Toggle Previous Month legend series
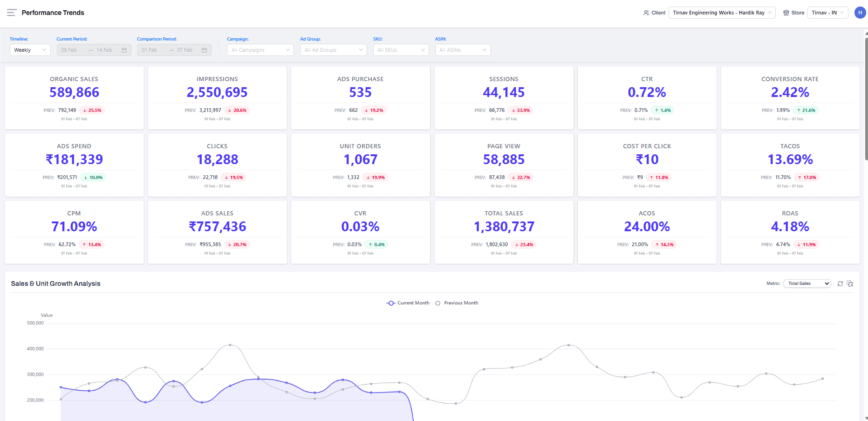Viewport: 868px width, 421px height. pos(457,303)
